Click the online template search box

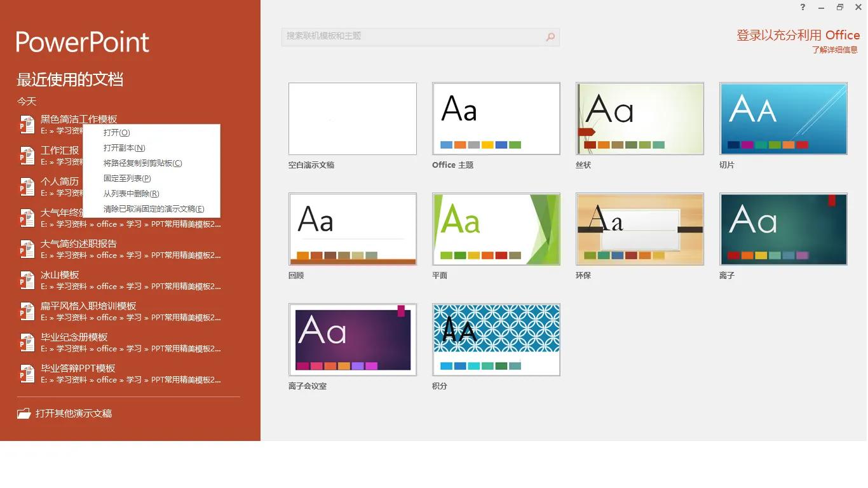pos(421,37)
